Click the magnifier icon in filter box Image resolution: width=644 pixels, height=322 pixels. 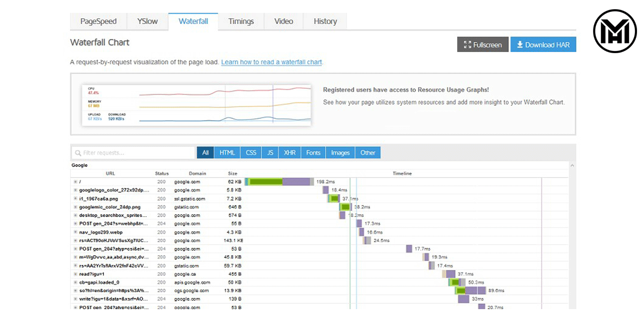pyautogui.click(x=78, y=153)
